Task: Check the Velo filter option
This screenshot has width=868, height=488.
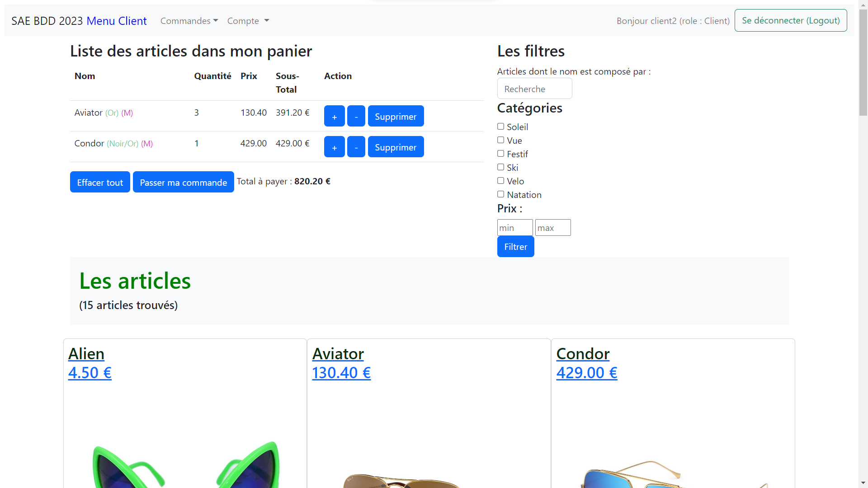Action: (x=500, y=181)
